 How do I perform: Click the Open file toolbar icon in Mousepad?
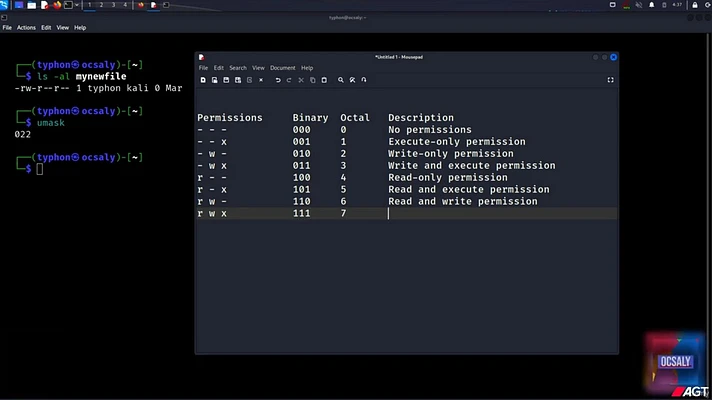tap(214, 80)
